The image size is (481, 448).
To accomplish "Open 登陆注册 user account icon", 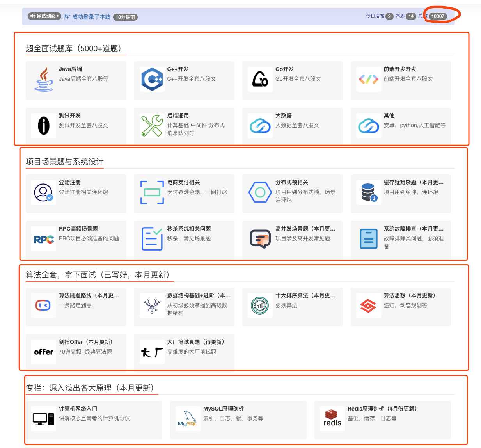I will pyautogui.click(x=44, y=192).
